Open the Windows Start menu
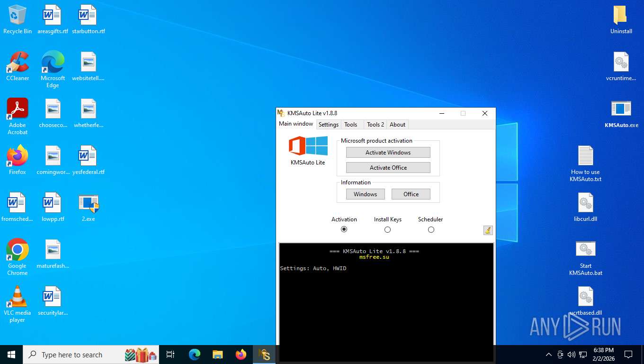This screenshot has height=364, width=644. (11, 355)
